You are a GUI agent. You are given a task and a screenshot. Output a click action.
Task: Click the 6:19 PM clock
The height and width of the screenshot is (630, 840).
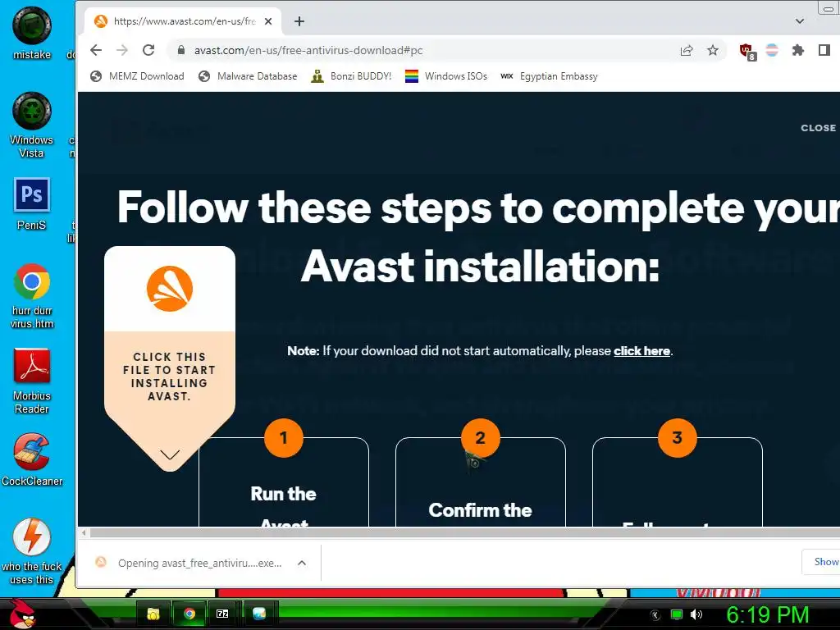point(768,614)
